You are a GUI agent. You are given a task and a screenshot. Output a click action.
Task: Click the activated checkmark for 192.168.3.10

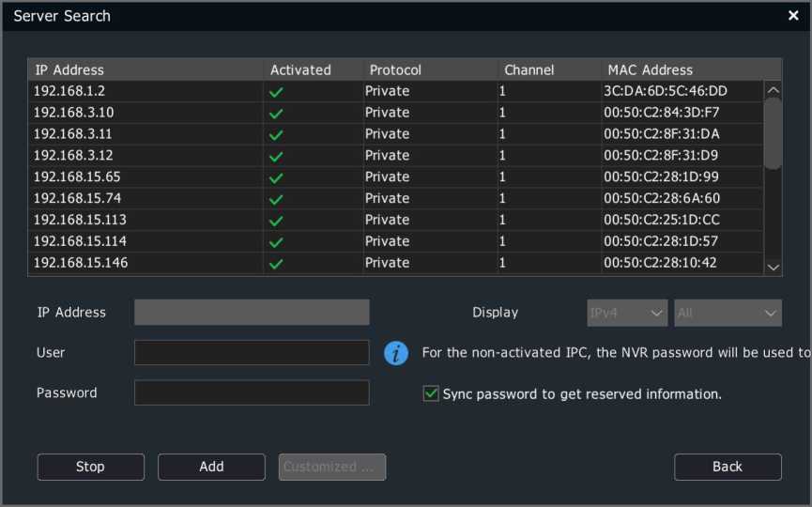click(276, 114)
